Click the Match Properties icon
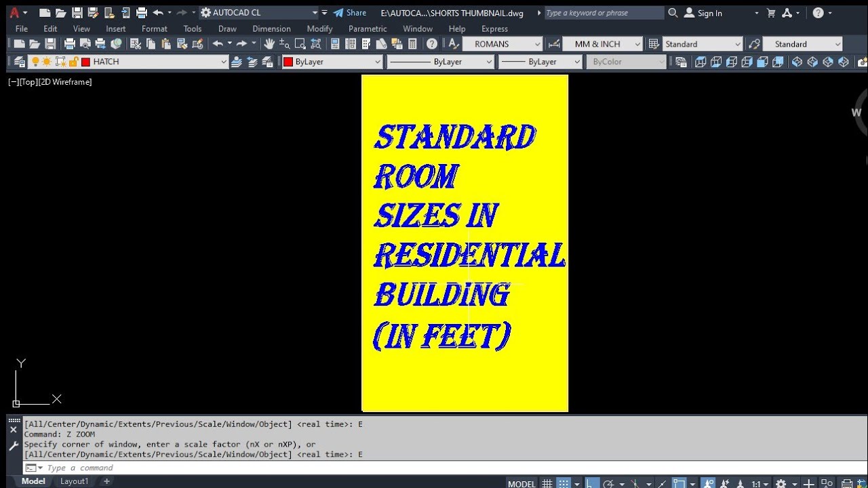This screenshot has height=488, width=868. click(x=182, y=44)
